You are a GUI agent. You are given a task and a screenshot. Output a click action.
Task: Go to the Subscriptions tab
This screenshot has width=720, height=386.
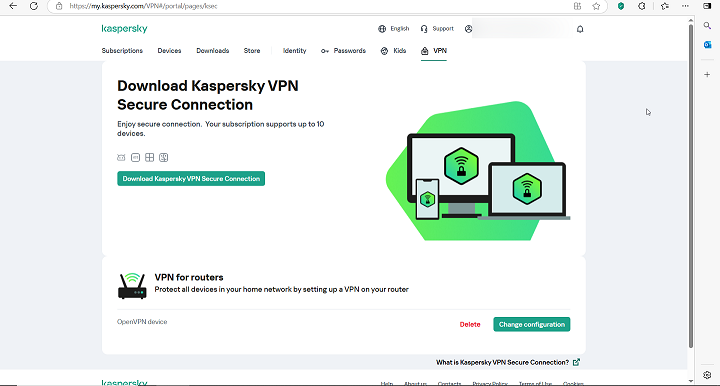pos(122,50)
